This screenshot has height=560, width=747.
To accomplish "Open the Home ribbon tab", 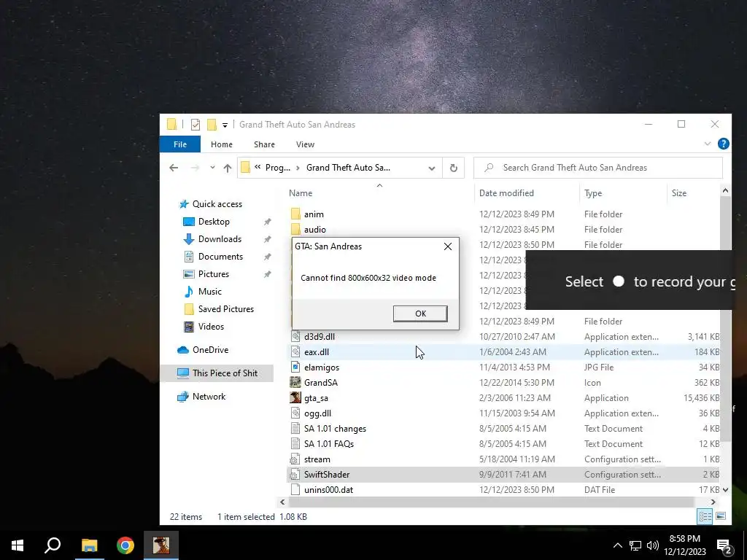I will point(222,144).
